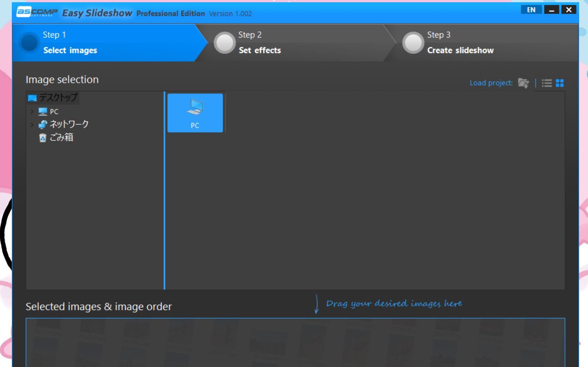Change language with EN button
Image resolution: width=588 pixels, height=367 pixels.
pyautogui.click(x=531, y=10)
